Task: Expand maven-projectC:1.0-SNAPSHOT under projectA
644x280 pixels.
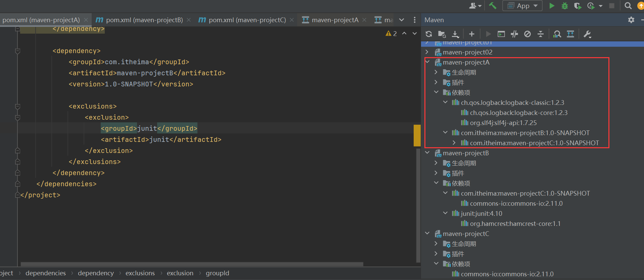Action: click(x=454, y=143)
